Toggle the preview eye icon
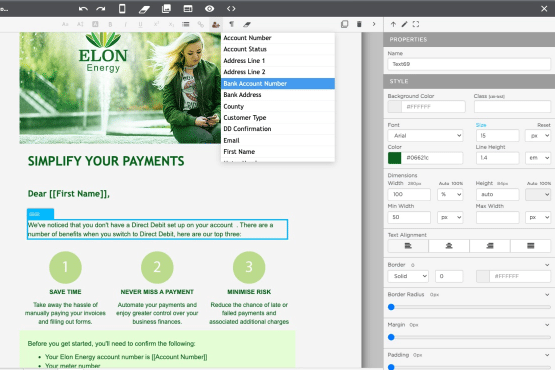The width and height of the screenshot is (555, 370). (x=210, y=8)
